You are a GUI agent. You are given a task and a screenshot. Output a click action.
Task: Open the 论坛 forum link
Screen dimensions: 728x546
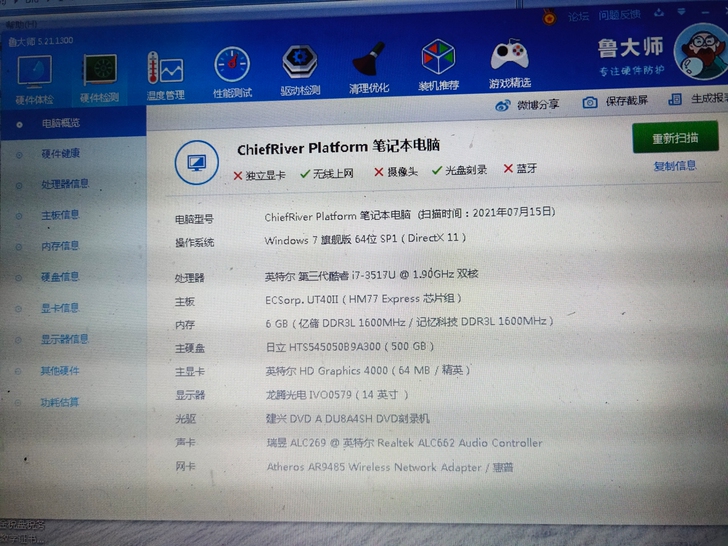coord(578,17)
